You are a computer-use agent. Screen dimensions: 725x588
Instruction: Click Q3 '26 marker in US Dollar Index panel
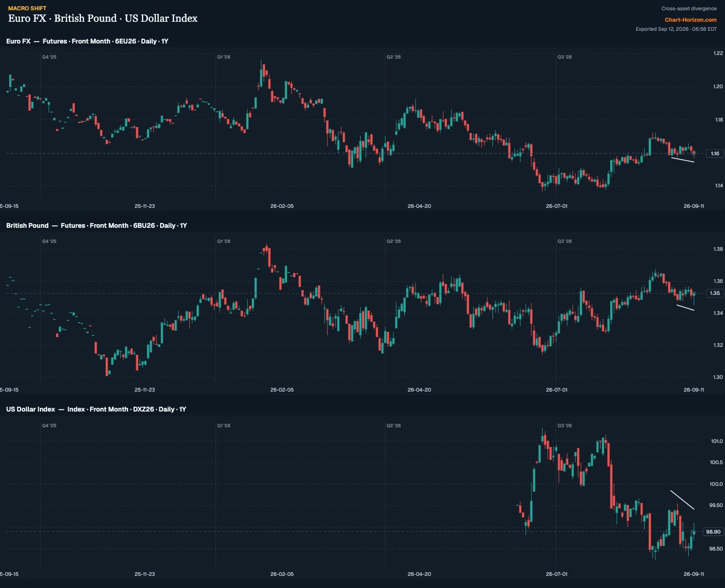coord(565,425)
